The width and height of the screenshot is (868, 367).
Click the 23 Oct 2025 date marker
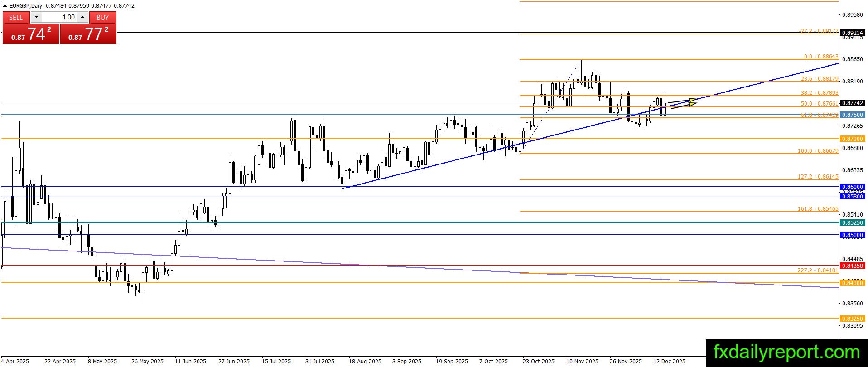click(538, 361)
